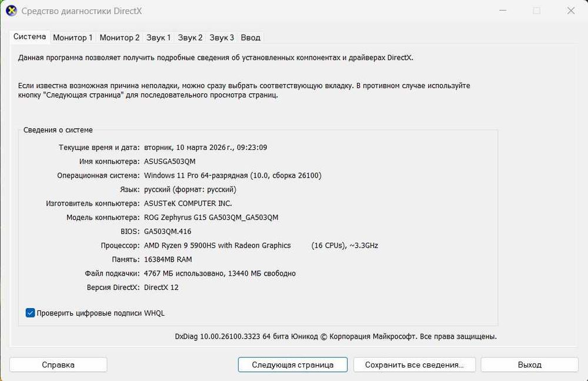The image size is (588, 381).
Task: Switch to the Звук 2 tab
Action: [190, 38]
